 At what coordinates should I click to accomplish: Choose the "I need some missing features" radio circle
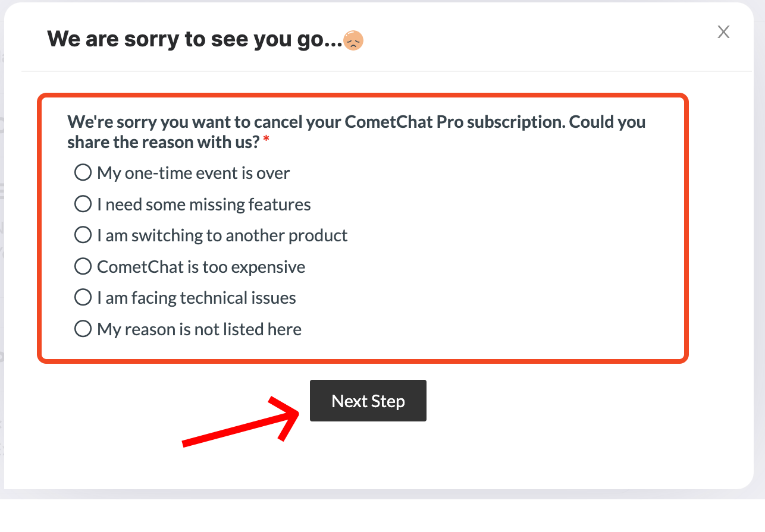(83, 204)
